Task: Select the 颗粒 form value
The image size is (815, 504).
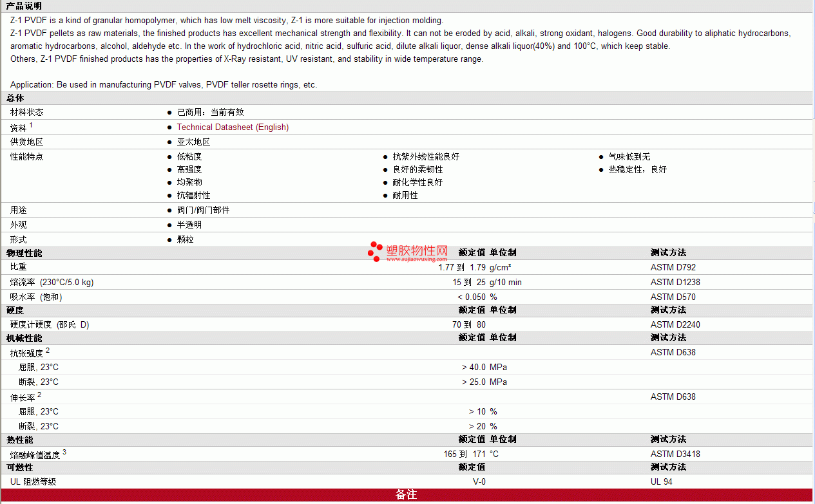Action: 186,239
